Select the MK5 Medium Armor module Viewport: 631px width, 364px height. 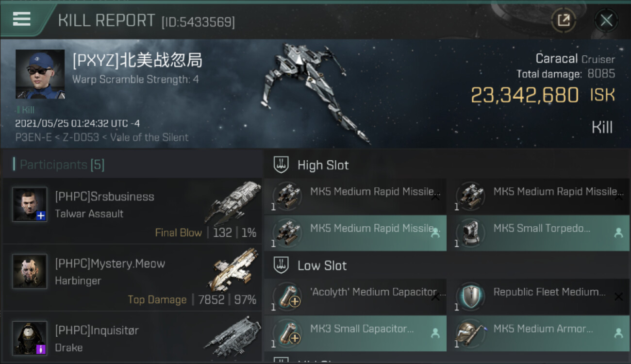[x=538, y=333]
